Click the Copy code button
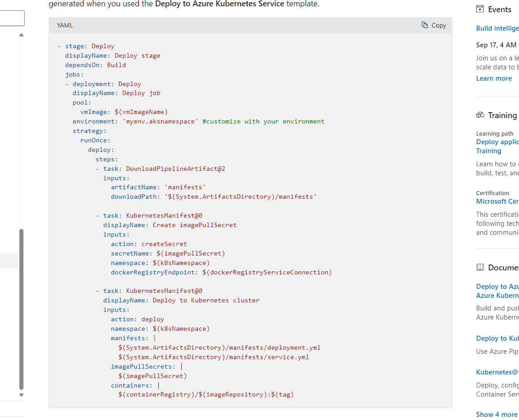Image resolution: width=519 pixels, height=420 pixels. (x=434, y=25)
